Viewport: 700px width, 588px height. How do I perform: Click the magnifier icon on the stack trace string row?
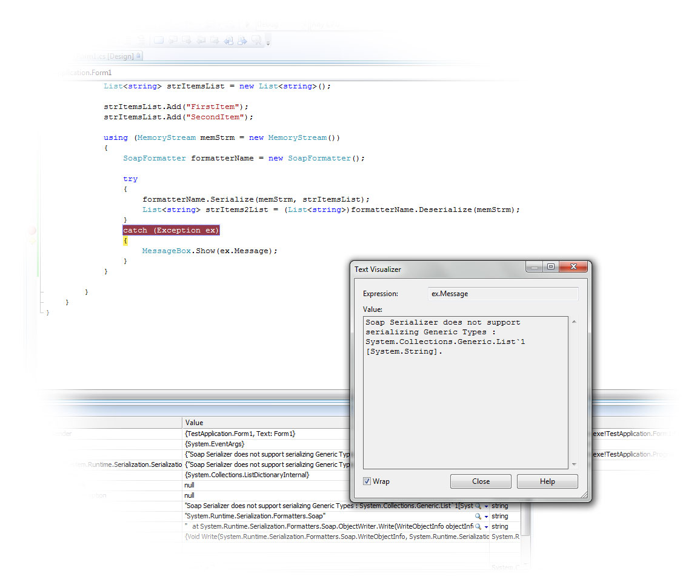coord(478,526)
